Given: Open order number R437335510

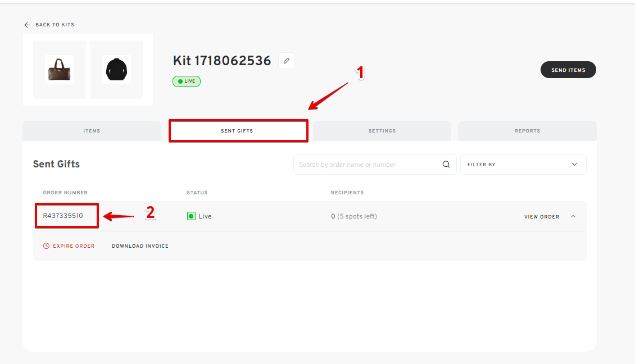Looking at the screenshot, I should [63, 216].
